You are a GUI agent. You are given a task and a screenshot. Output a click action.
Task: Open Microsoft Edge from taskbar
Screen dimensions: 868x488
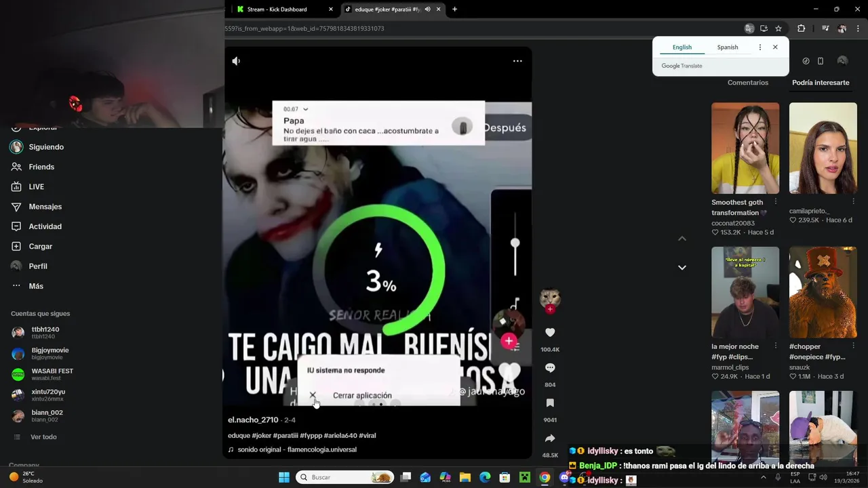click(x=485, y=477)
